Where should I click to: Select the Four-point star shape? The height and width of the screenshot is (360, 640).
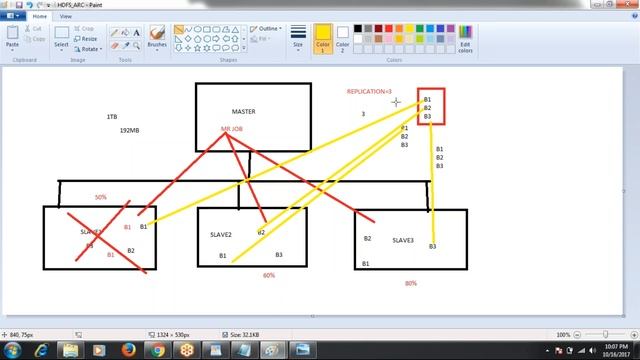(188, 48)
